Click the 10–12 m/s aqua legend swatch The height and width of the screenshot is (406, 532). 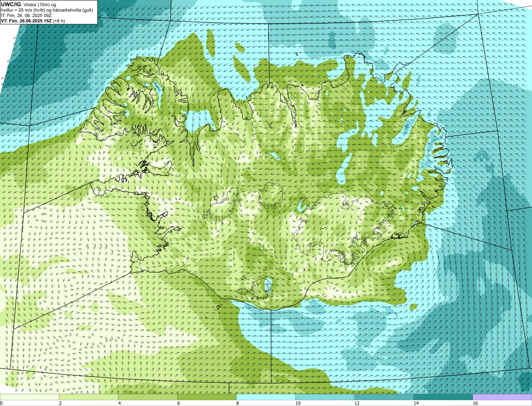325,397
